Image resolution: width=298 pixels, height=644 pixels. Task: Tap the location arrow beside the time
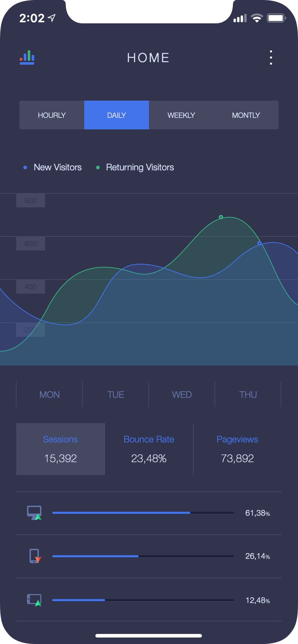52,18
